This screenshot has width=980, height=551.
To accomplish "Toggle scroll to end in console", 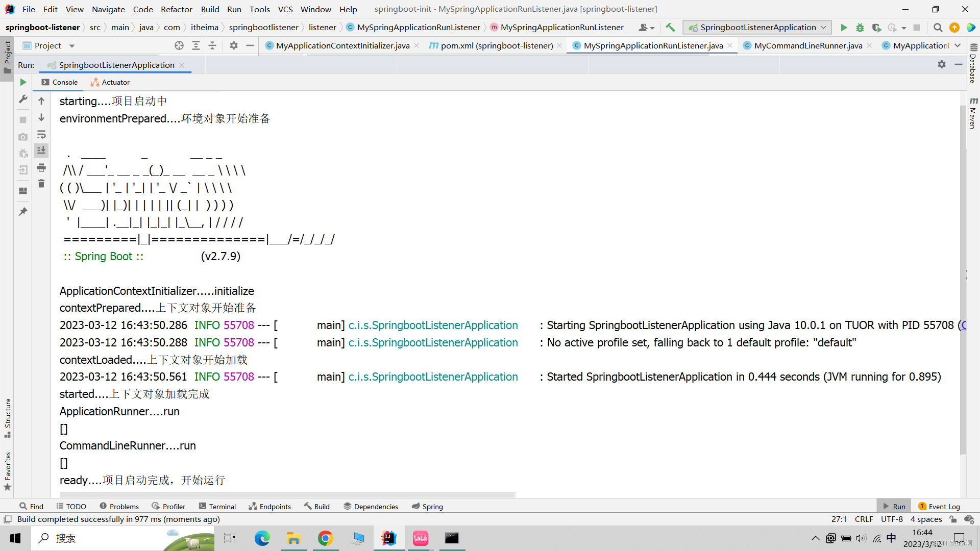I will [41, 150].
